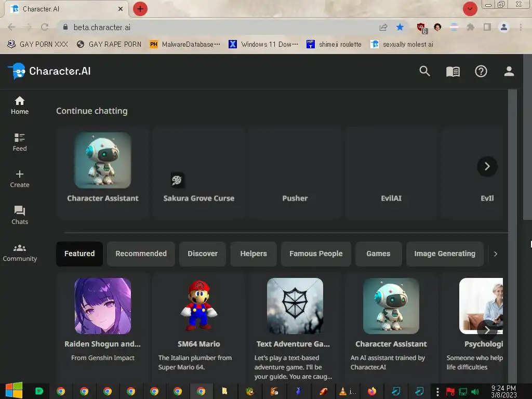Click the share page icon in address bar
The image size is (532, 399).
(x=383, y=27)
